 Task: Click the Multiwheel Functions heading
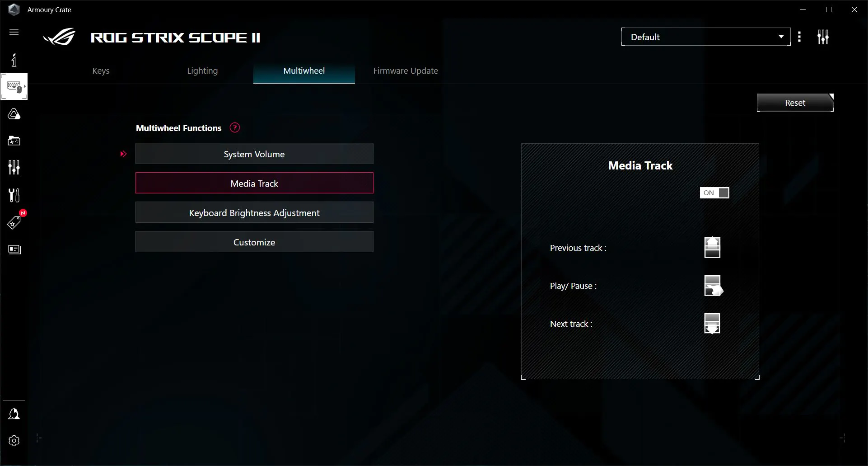click(x=178, y=128)
